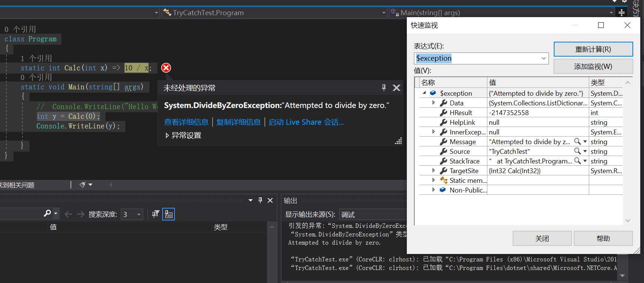This screenshot has width=644, height=283.
Task: Open the code cleanup broom dropdown arrow
Action: (90, 185)
